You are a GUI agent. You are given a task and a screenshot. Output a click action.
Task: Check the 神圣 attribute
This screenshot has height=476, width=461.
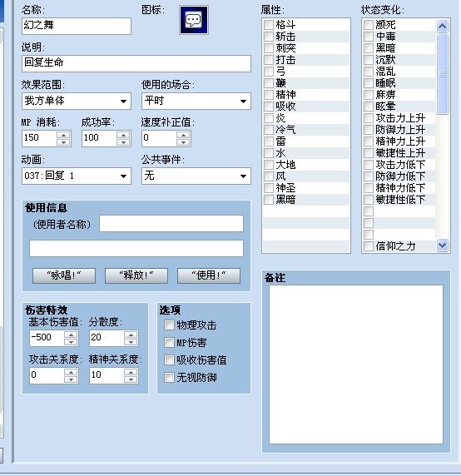click(x=269, y=187)
